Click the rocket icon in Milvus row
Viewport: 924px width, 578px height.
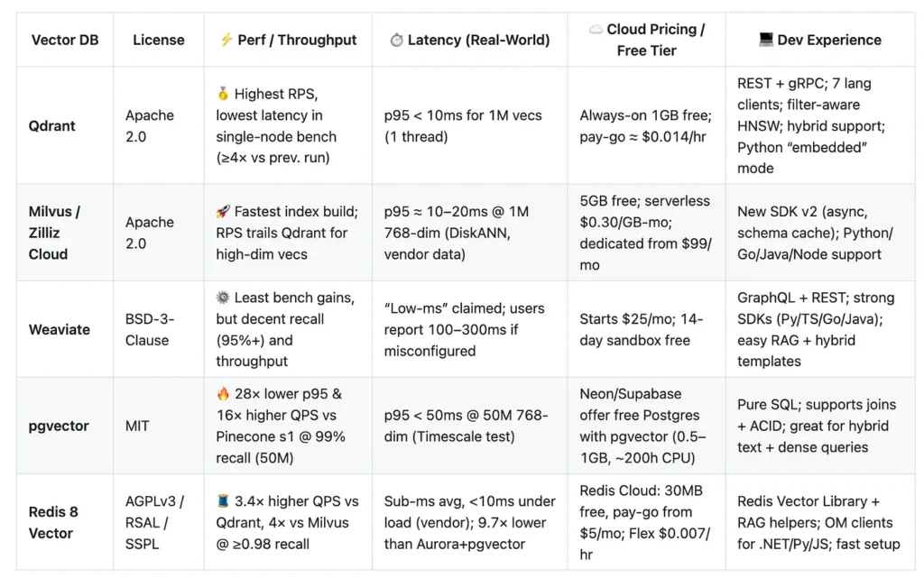(223, 212)
